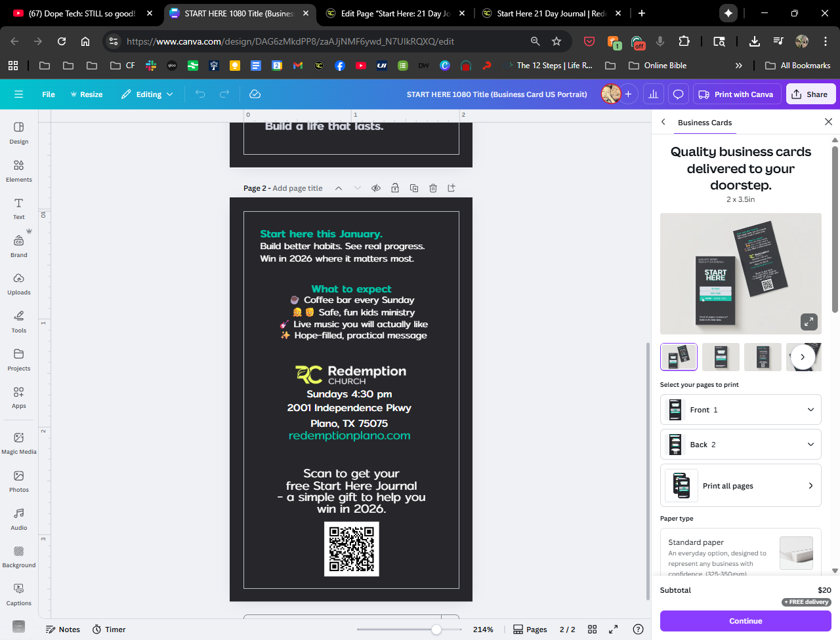Image resolution: width=840 pixels, height=640 pixels.
Task: Open Magic Media tool
Action: pyautogui.click(x=18, y=443)
